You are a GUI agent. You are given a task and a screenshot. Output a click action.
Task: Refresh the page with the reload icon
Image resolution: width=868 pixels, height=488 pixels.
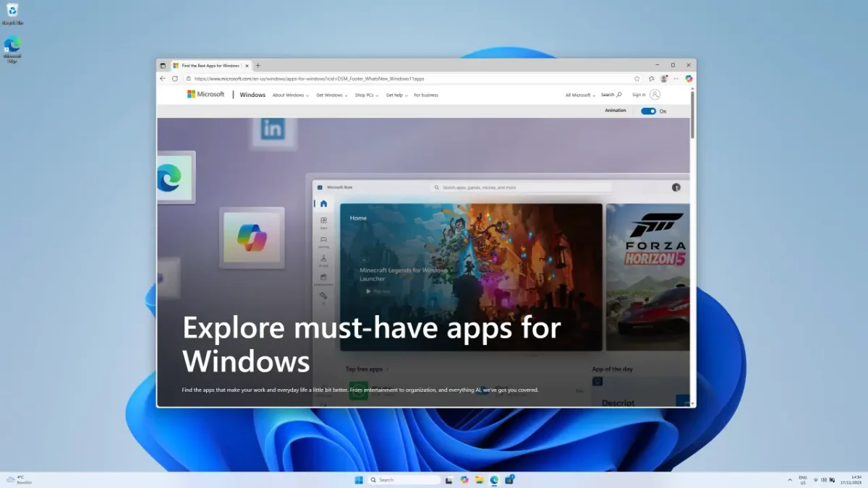pos(175,78)
